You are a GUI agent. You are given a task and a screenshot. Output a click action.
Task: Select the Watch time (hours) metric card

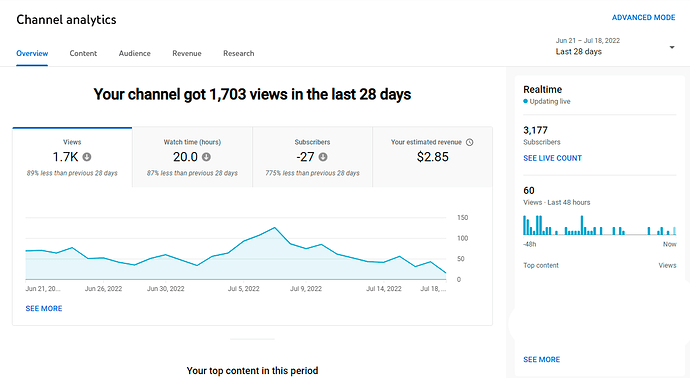coord(192,157)
